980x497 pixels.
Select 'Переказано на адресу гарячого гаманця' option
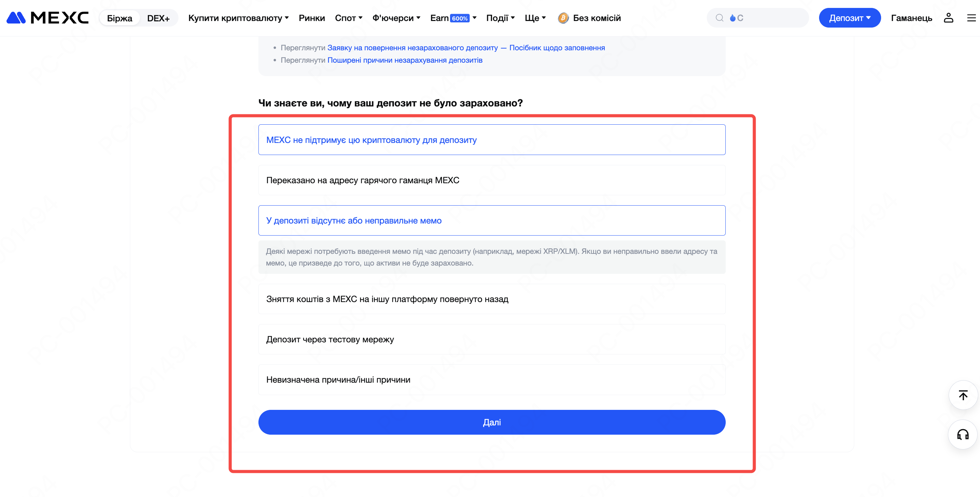click(491, 180)
